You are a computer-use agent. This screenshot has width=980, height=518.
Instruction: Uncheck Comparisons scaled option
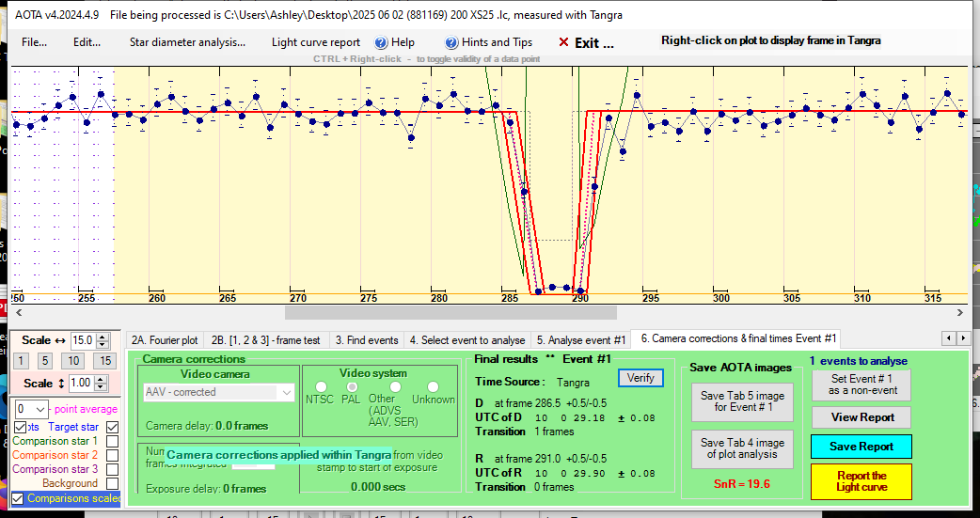(19, 498)
